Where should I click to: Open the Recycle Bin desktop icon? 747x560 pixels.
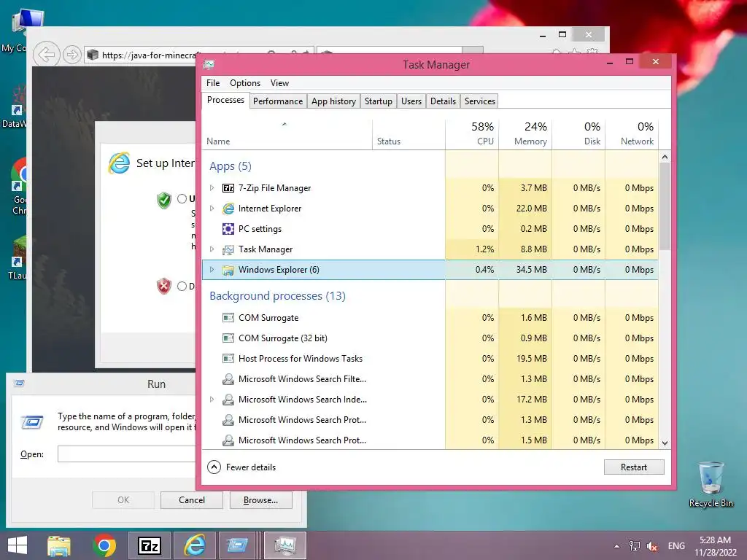point(711,484)
